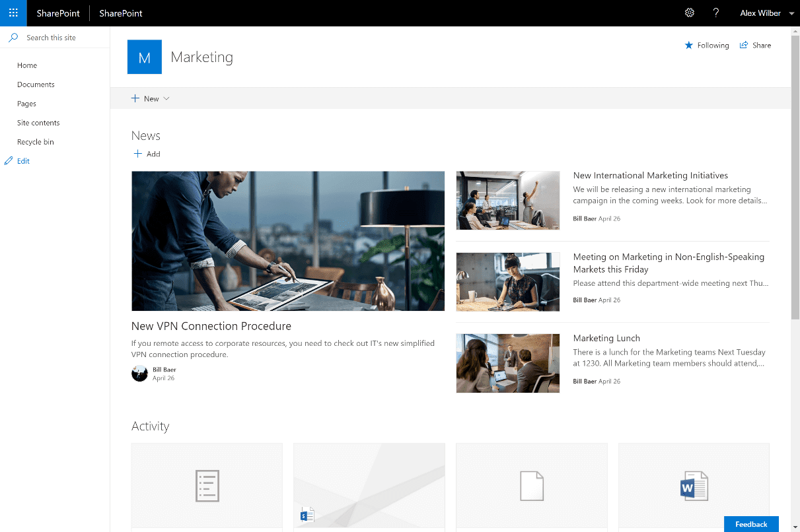This screenshot has width=800, height=532.
Task: Toggle Following off for the Marketing site
Action: [x=706, y=45]
